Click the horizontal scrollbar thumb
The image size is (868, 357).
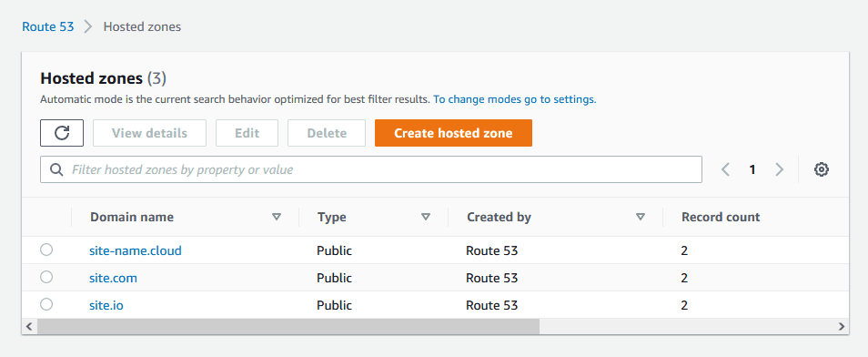[x=288, y=326]
